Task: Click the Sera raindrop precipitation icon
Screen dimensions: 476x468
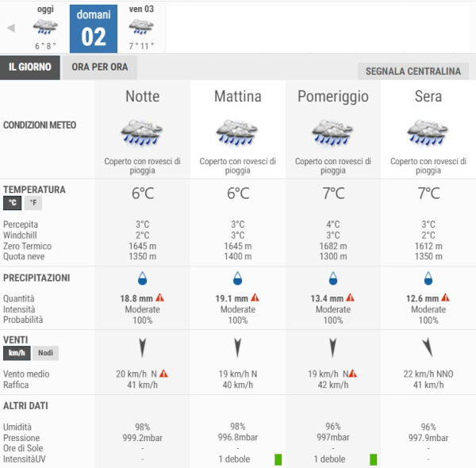Action: (428, 278)
